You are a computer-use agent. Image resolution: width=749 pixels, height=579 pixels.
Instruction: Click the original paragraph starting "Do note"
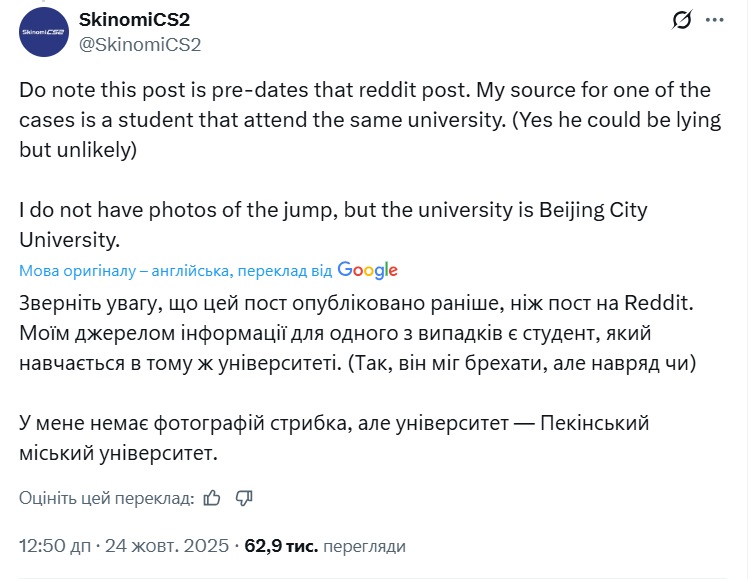[364, 120]
